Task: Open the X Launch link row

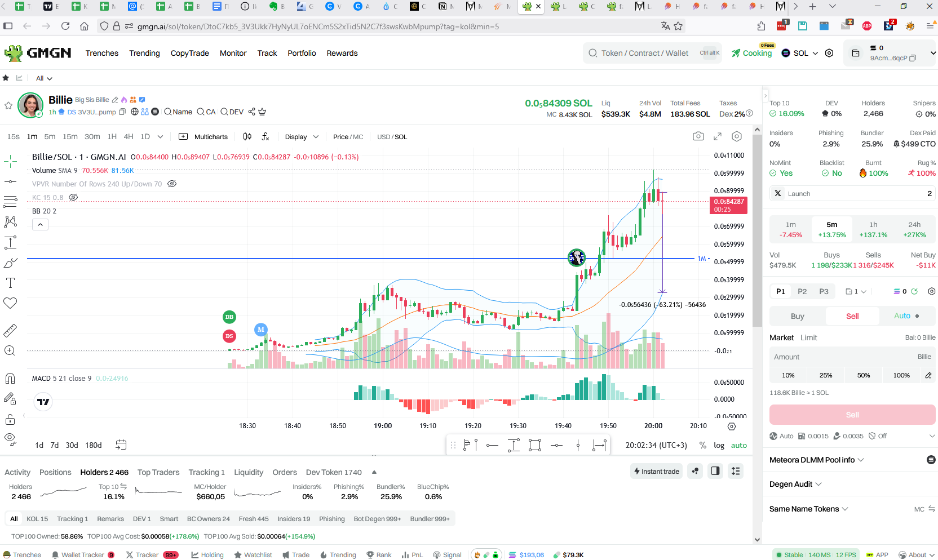Action: tap(852, 193)
